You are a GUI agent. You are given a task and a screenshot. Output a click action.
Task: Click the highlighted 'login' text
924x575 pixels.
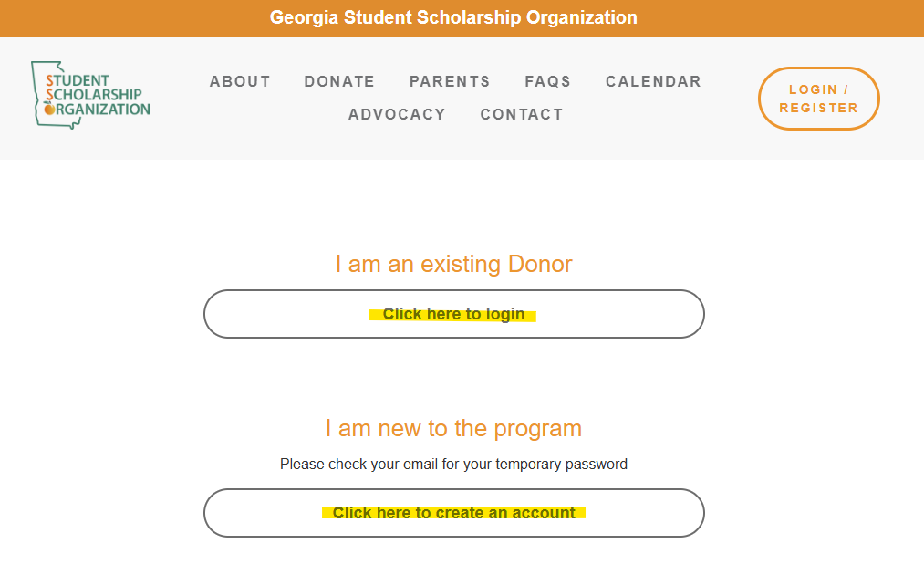coord(504,314)
